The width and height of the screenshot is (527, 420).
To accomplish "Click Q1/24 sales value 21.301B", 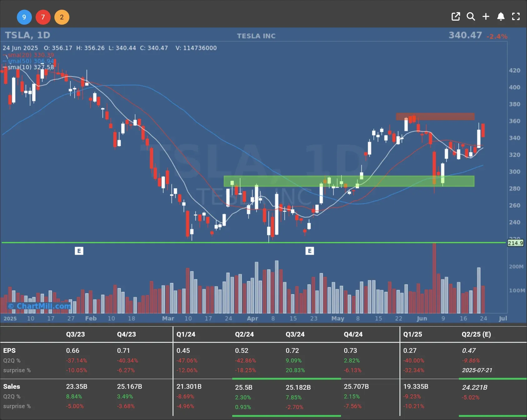I will (189, 387).
